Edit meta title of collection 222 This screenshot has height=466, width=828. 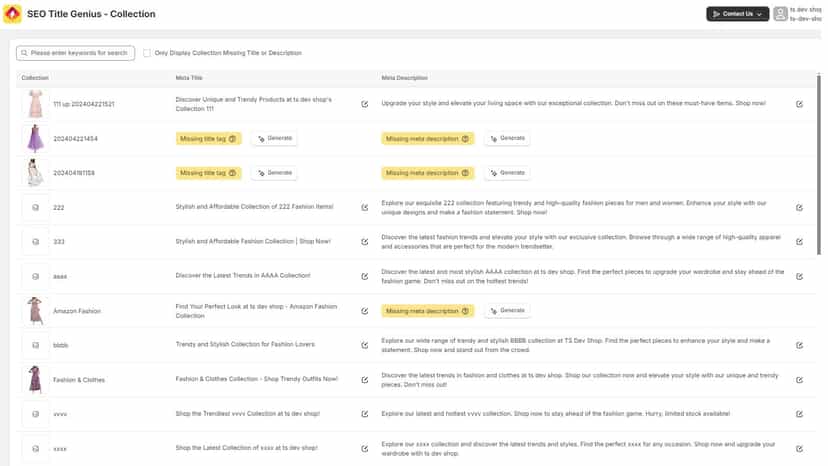click(364, 208)
